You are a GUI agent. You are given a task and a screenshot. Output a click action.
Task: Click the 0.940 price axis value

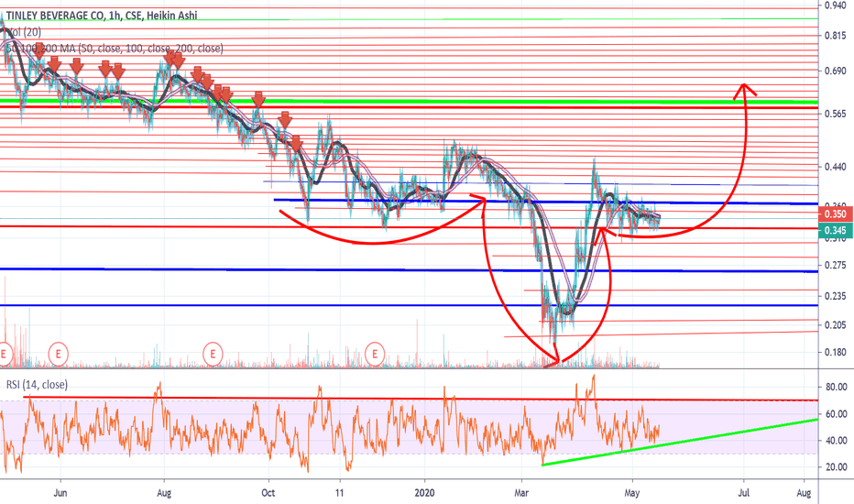coord(836,5)
